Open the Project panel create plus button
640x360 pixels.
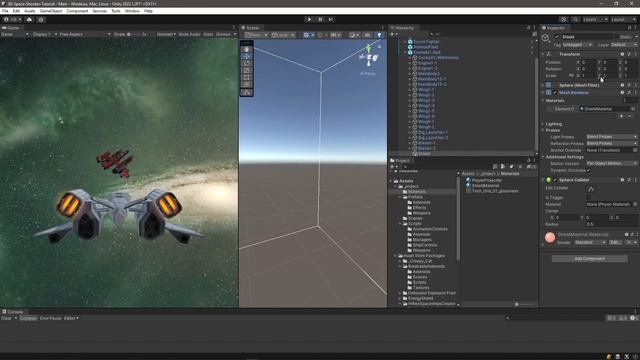[393, 167]
